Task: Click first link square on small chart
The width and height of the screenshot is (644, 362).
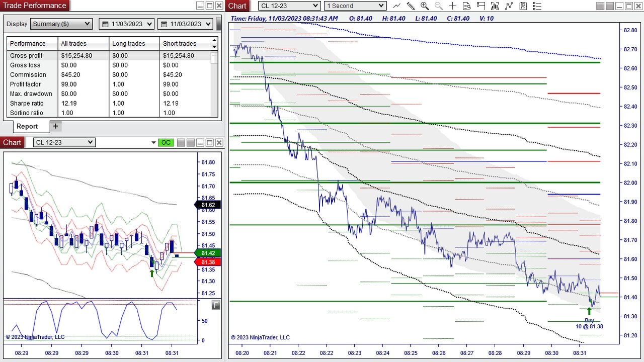Action: tap(181, 142)
